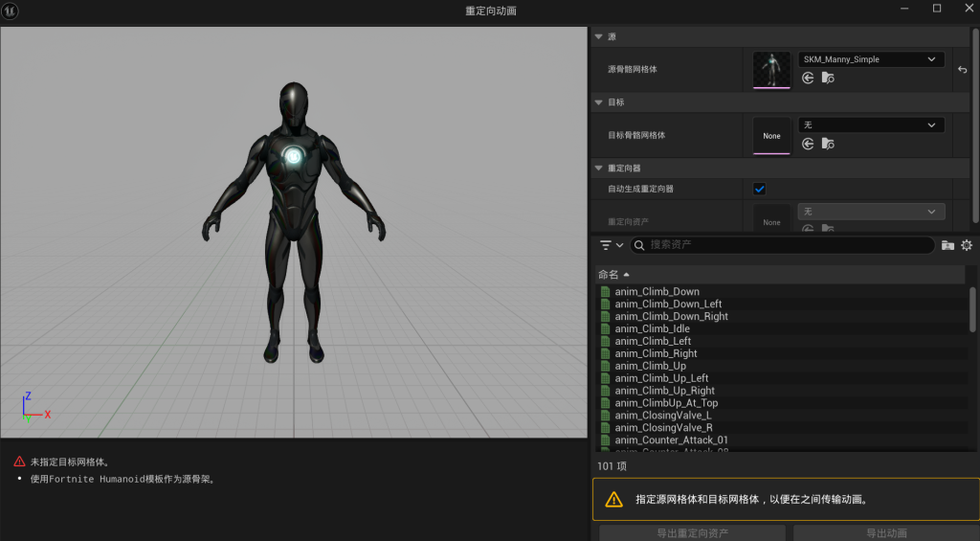Select anim_Climb_Left in list
The width and height of the screenshot is (980, 541).
click(653, 341)
